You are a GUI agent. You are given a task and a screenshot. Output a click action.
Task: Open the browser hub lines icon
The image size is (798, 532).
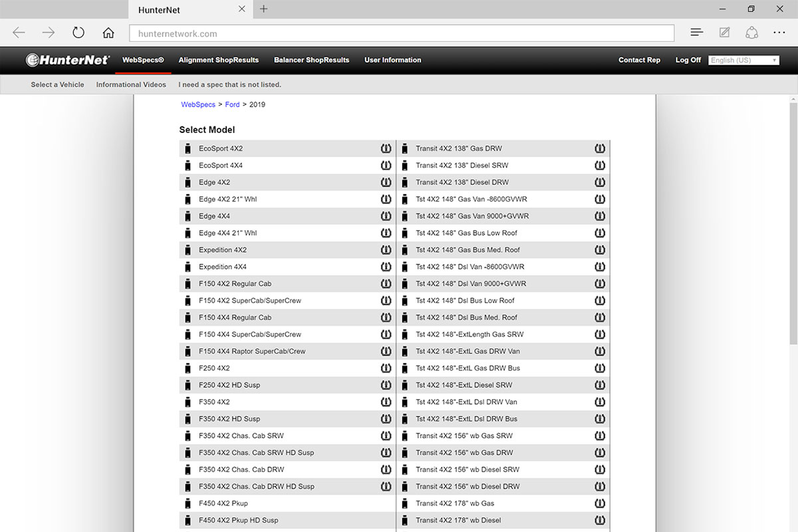(697, 33)
